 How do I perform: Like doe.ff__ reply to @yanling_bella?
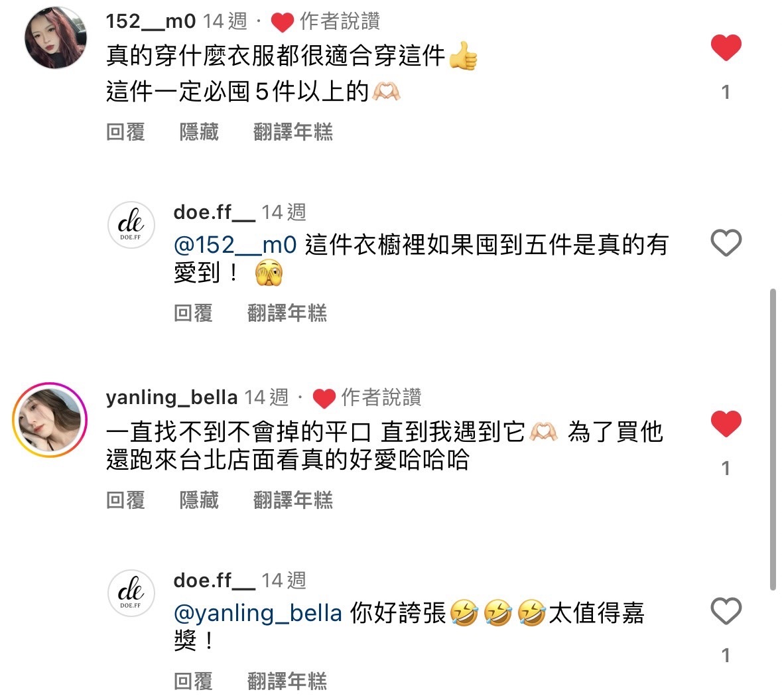click(726, 610)
